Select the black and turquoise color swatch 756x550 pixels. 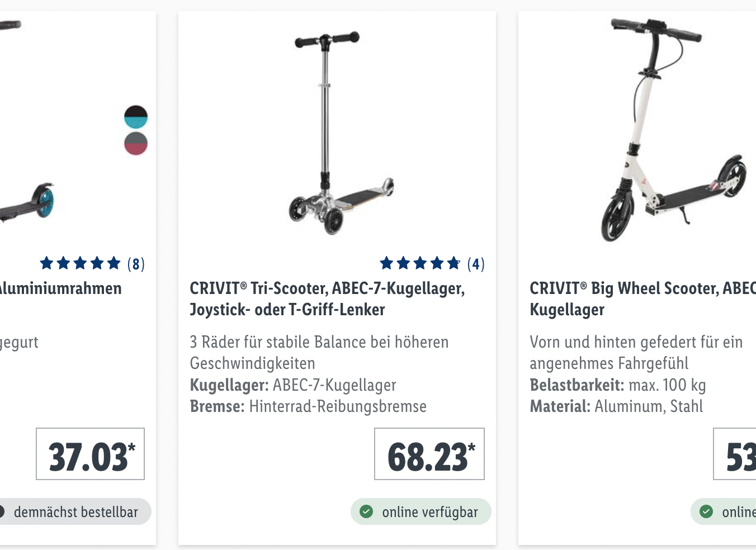[136, 117]
